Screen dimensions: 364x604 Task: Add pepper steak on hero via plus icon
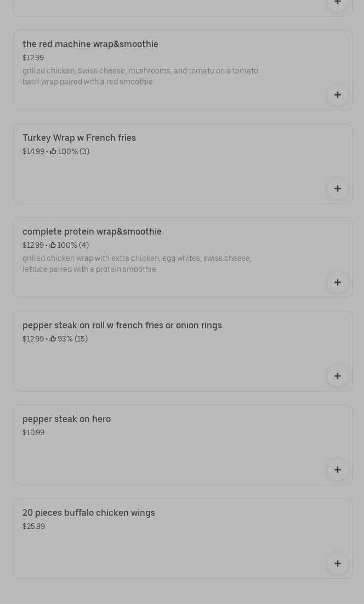[x=337, y=470]
